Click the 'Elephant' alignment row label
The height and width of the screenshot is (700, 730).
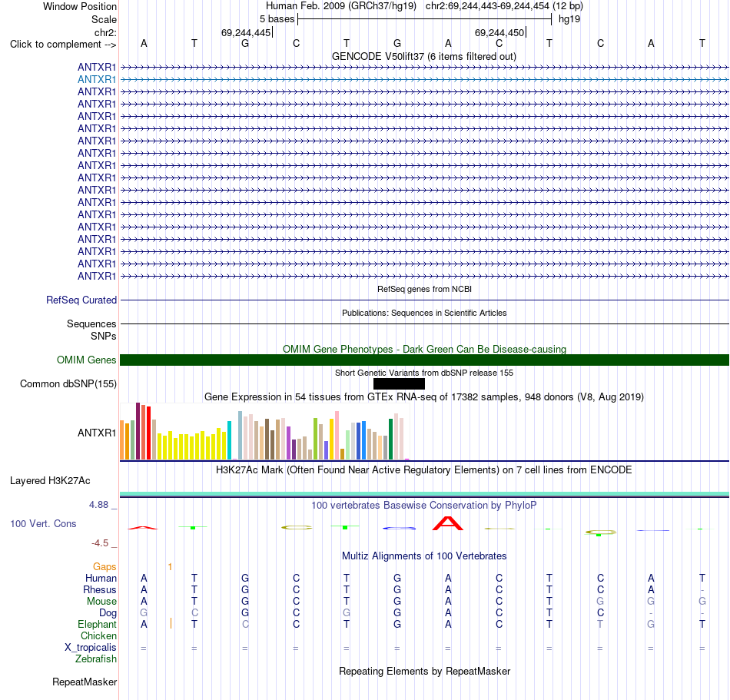coord(98,625)
